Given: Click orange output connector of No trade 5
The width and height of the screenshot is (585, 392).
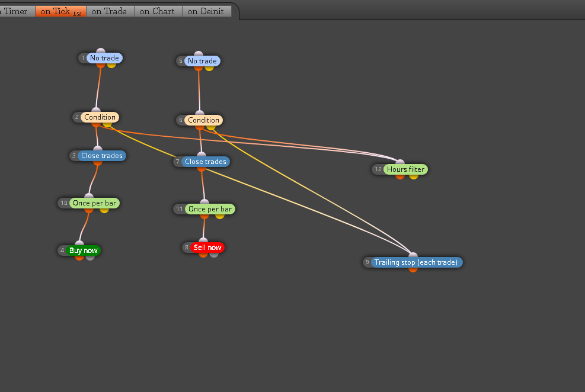Looking at the screenshot, I should tap(199, 68).
